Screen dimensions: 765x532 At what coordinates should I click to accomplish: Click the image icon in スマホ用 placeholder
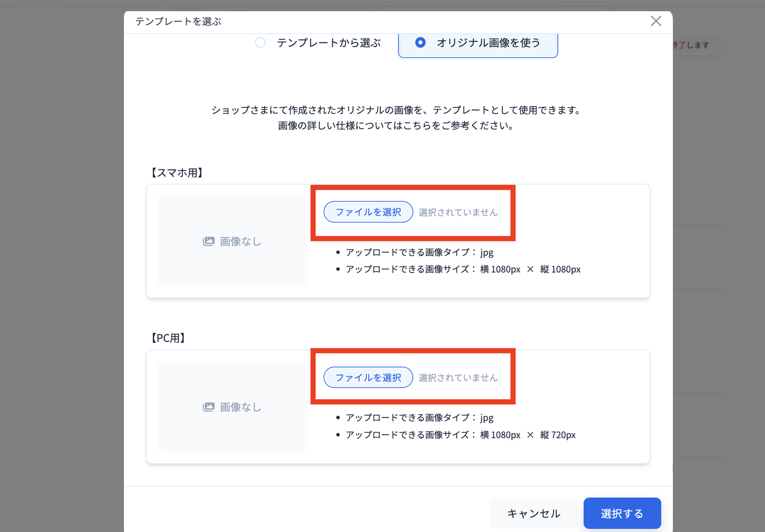[209, 241]
